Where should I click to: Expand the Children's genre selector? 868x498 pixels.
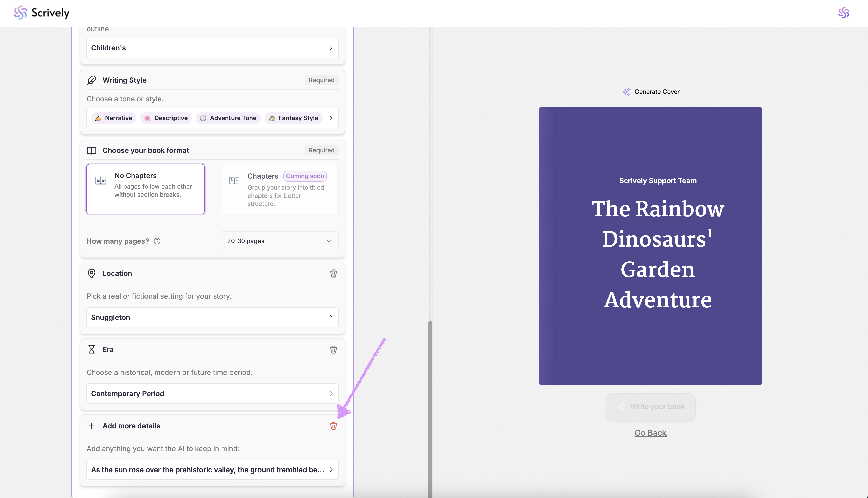212,48
